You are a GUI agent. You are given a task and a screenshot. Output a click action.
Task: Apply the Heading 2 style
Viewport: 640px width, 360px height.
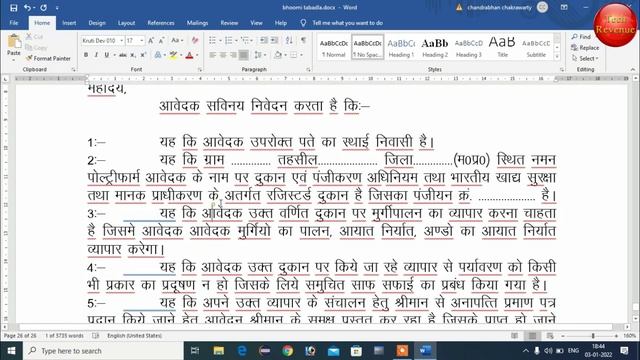coord(435,47)
